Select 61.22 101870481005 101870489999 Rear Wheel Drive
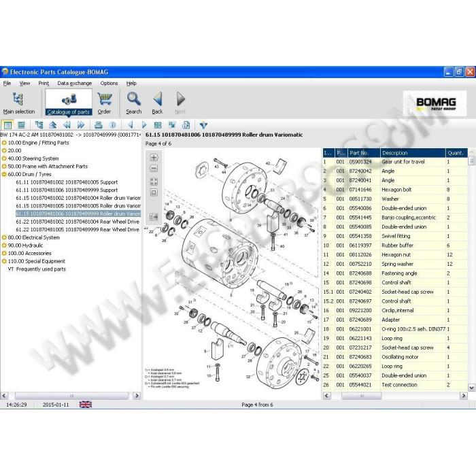476x476 pixels. pyautogui.click(x=78, y=230)
